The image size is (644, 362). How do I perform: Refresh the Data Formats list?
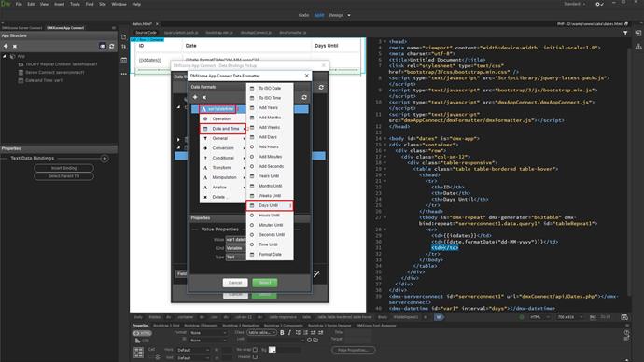pos(304,97)
